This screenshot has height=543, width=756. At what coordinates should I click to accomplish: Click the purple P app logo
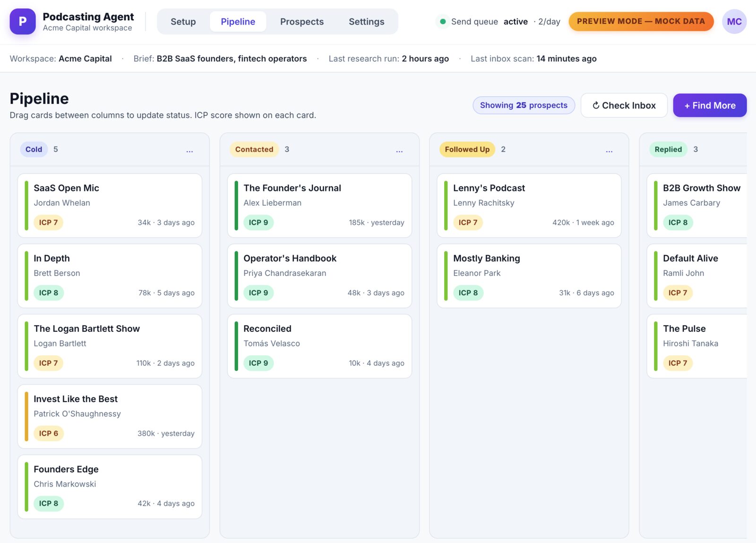coord(22,21)
